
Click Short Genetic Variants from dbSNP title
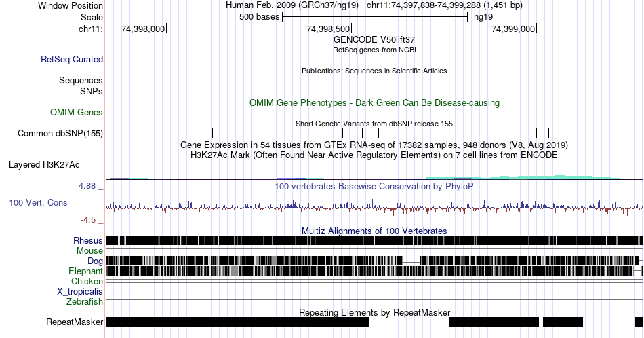374,124
